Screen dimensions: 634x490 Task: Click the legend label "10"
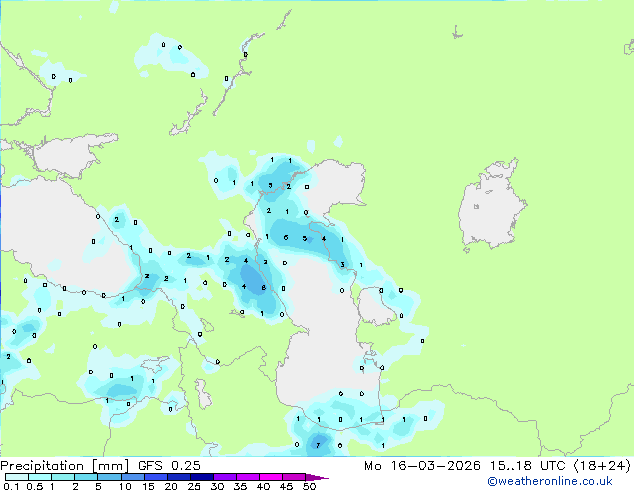(125, 486)
